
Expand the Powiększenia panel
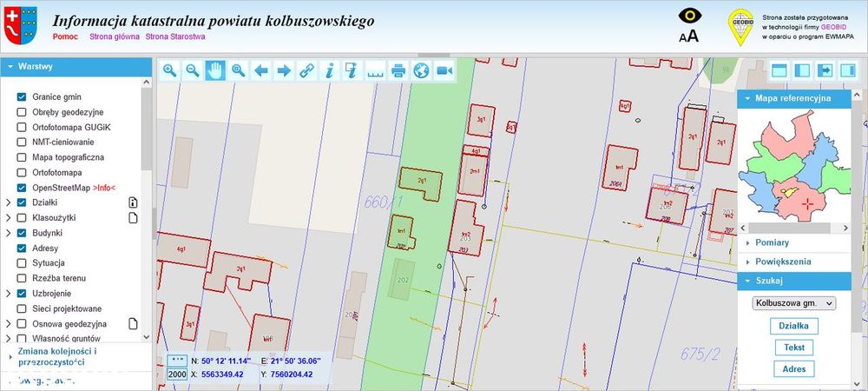coord(794,262)
